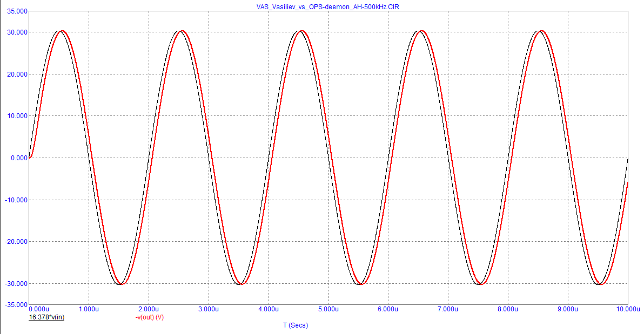Image resolution: width=644 pixels, height=334 pixels.
Task: Click the 30.000 y-axis value
Action: [x=17, y=32]
